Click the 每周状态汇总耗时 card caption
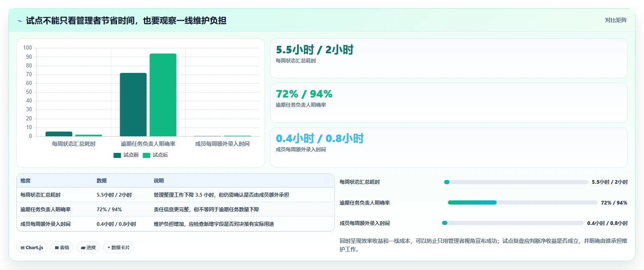This screenshot has height=270, width=644. click(296, 61)
